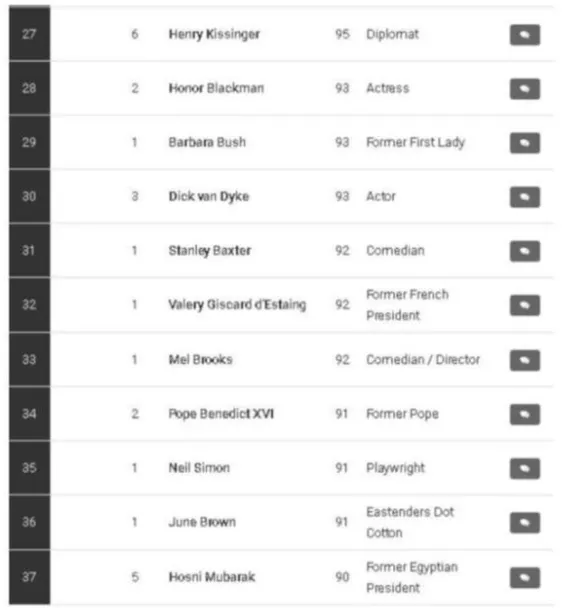
Task: Click comment icon for Neil Simon
Action: [x=525, y=468]
